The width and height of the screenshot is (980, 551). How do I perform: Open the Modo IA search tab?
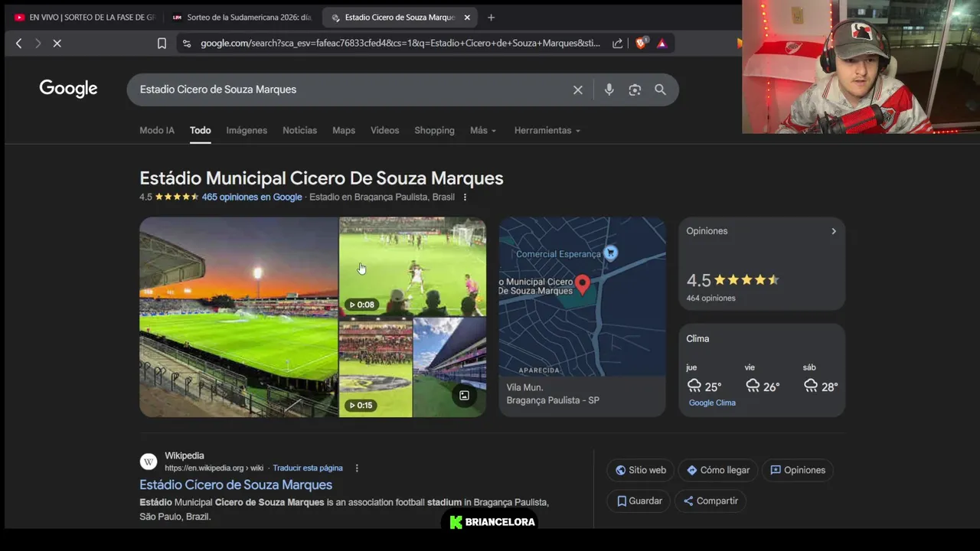click(x=157, y=130)
